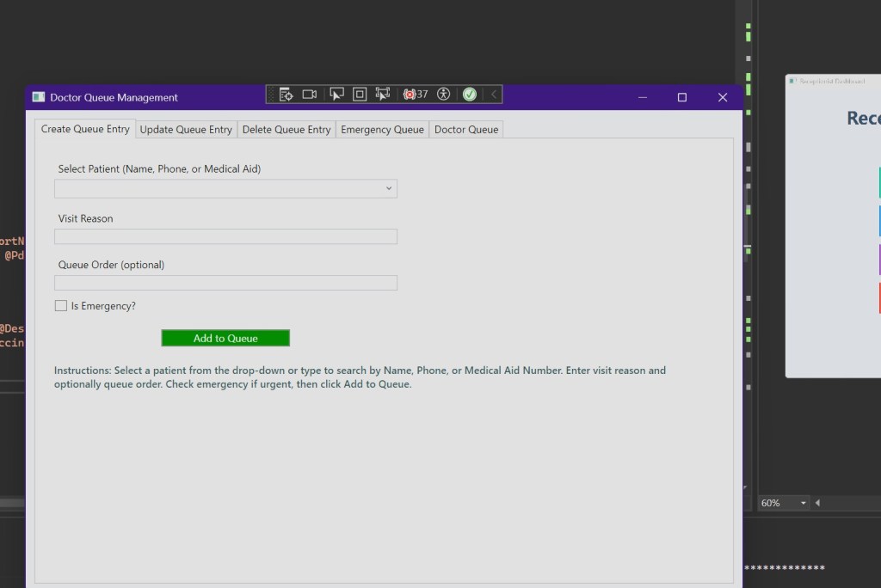This screenshot has width=881, height=588.
Task: Click the green checkmark Hot Reload icon
Action: 470,95
